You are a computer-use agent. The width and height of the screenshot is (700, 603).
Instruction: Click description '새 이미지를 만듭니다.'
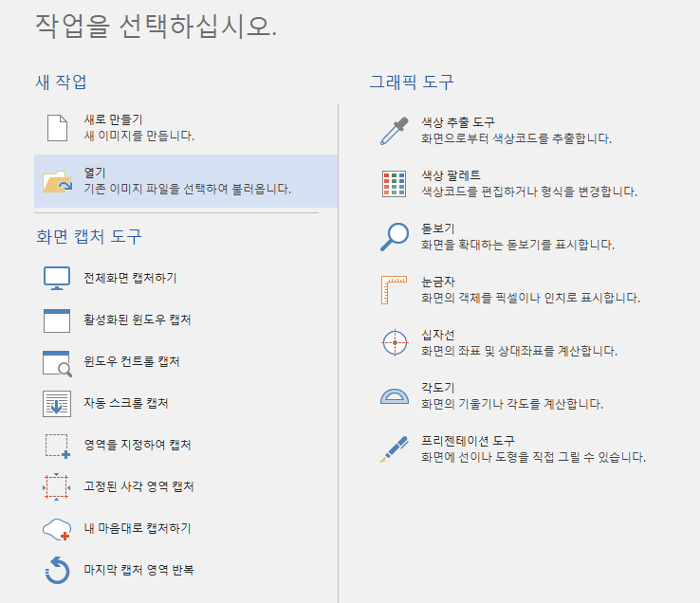pos(139,136)
